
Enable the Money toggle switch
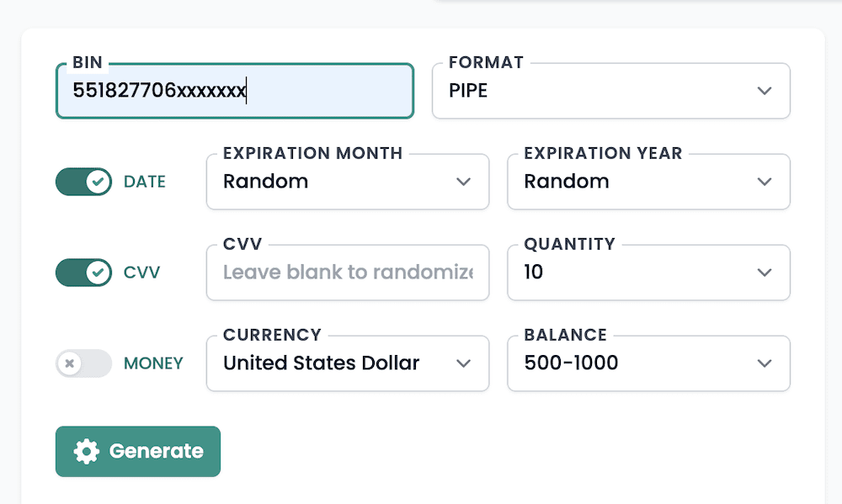pos(83,363)
